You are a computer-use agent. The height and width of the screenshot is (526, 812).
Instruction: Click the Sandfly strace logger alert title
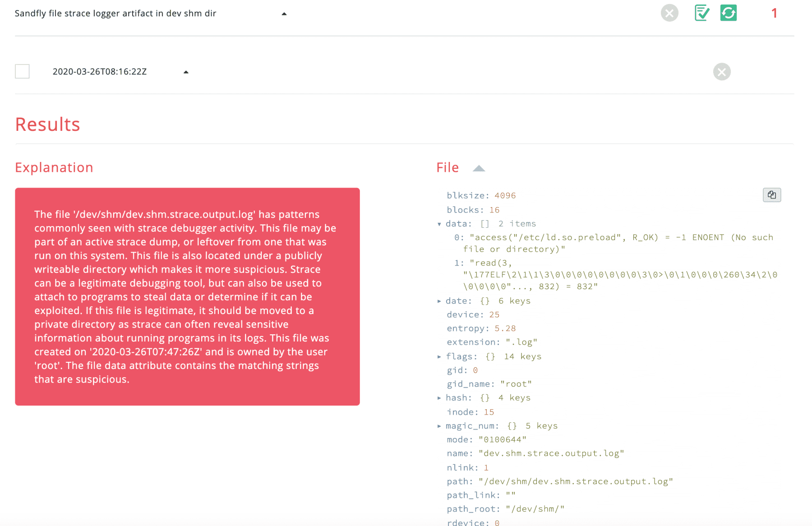click(115, 14)
